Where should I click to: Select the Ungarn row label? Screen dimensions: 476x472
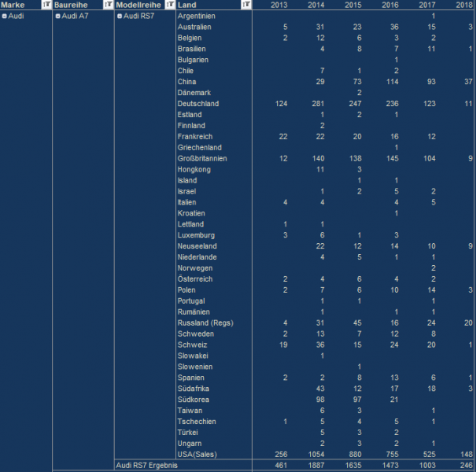190,444
